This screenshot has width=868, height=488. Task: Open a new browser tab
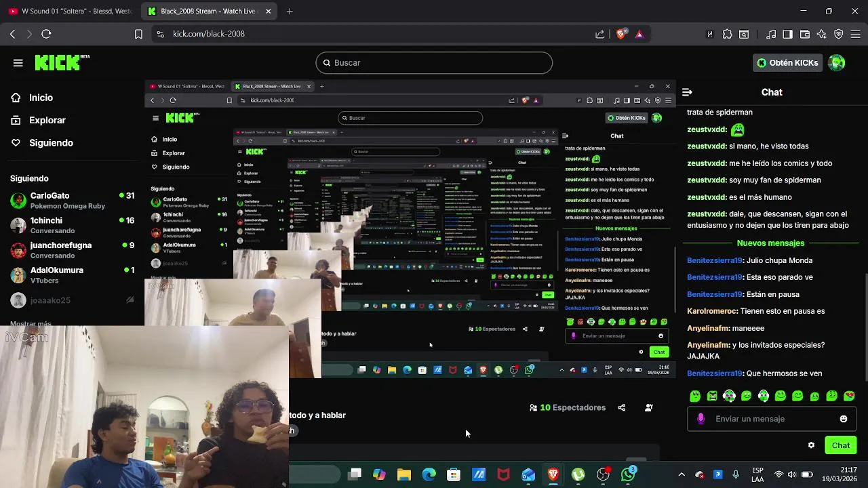290,12
